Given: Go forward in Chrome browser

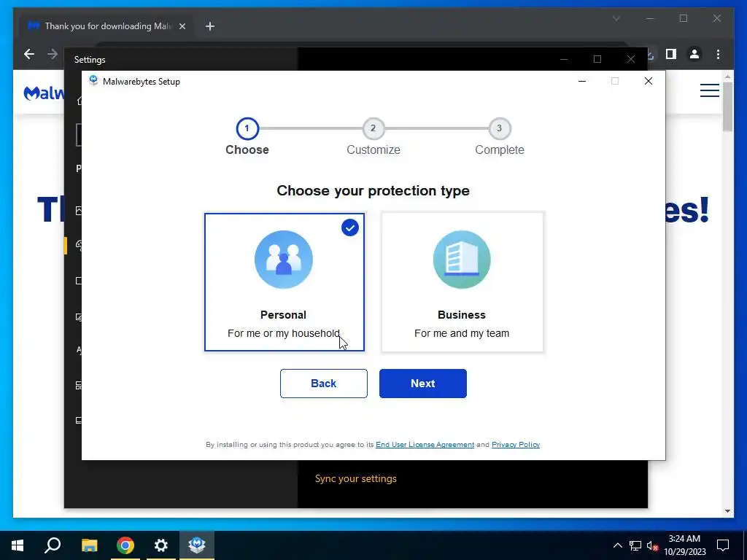Looking at the screenshot, I should coord(53,54).
